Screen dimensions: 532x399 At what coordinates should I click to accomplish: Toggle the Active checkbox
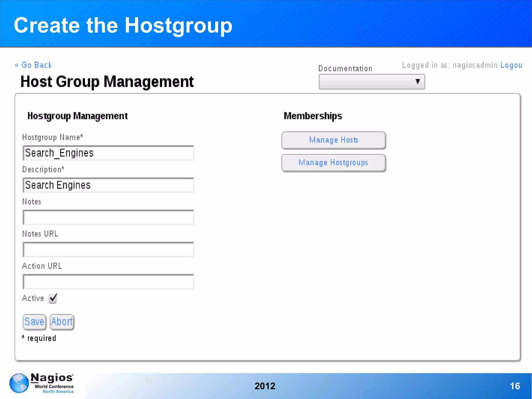click(53, 298)
